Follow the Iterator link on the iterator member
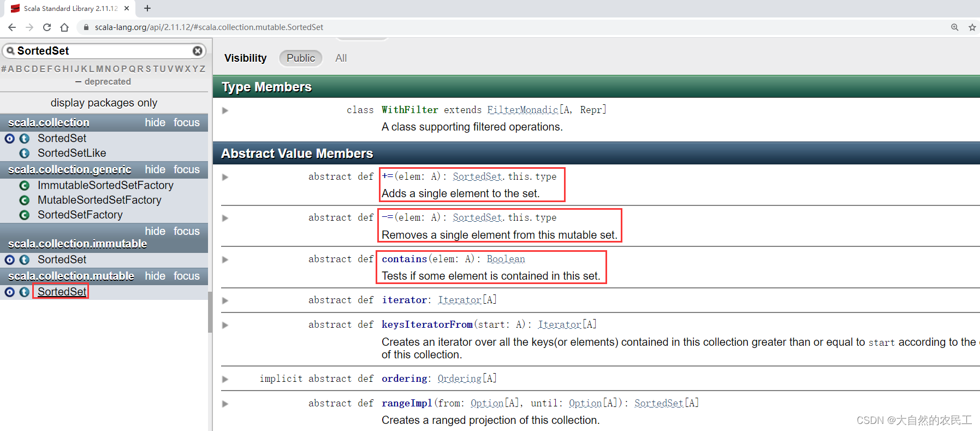 click(460, 300)
